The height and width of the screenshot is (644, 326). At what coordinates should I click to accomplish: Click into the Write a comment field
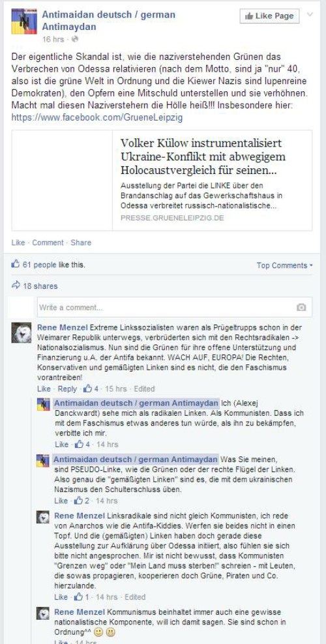pyautogui.click(x=175, y=307)
